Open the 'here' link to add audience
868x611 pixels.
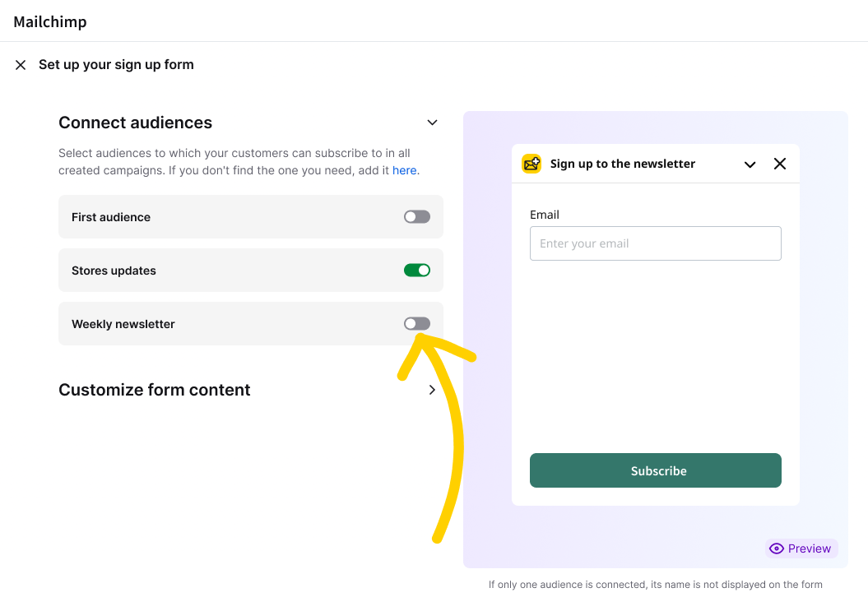[404, 170]
